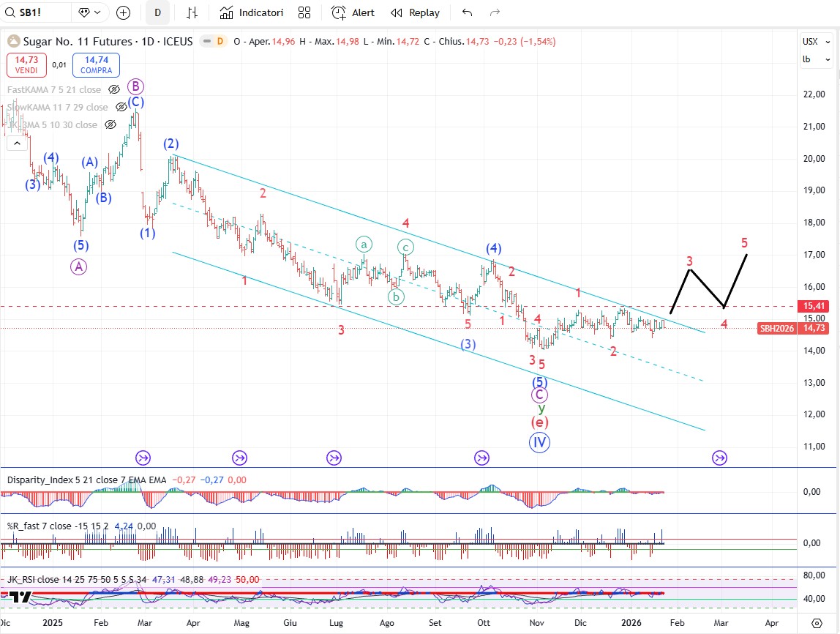Click the add symbol plus icon
840x634 pixels.
pos(124,12)
